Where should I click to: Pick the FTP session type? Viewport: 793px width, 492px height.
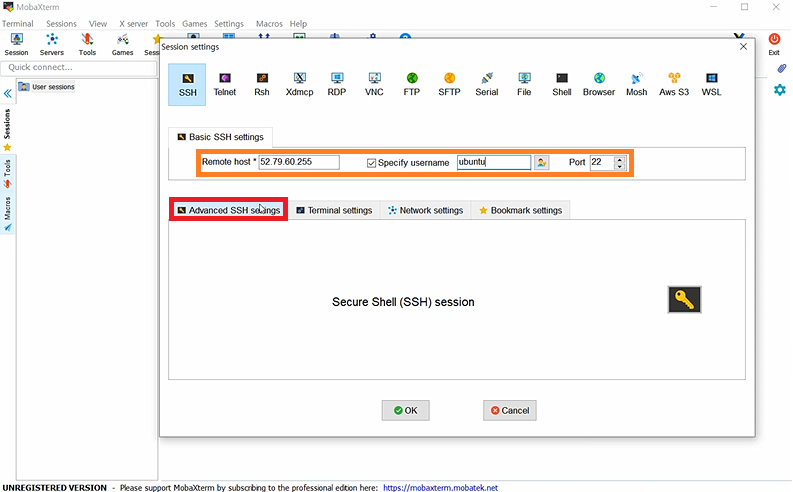(412, 84)
